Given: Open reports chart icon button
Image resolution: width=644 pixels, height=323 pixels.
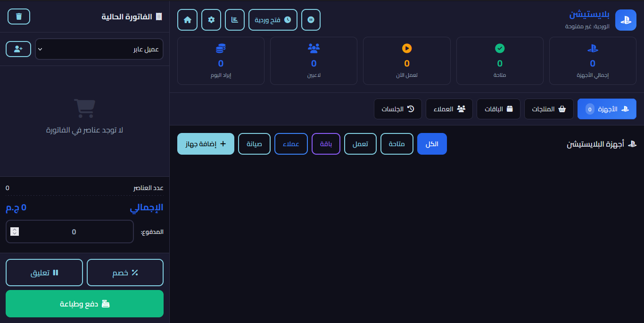Looking at the screenshot, I should click(x=235, y=20).
